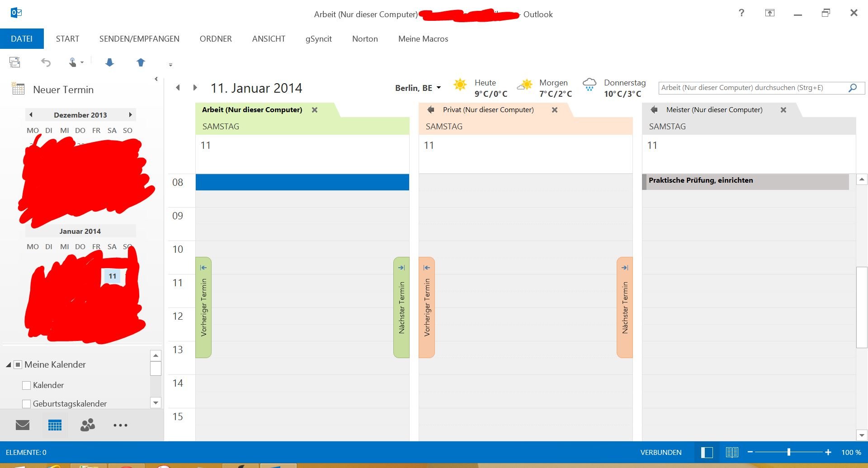Close the Privat calendar tab
This screenshot has width=868, height=468.
[x=555, y=110]
